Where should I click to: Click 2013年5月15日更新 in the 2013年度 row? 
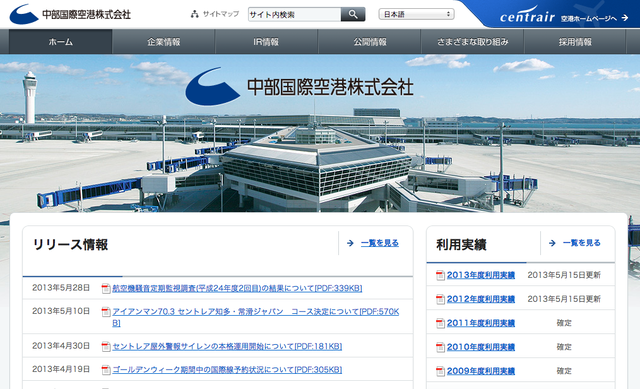(564, 275)
